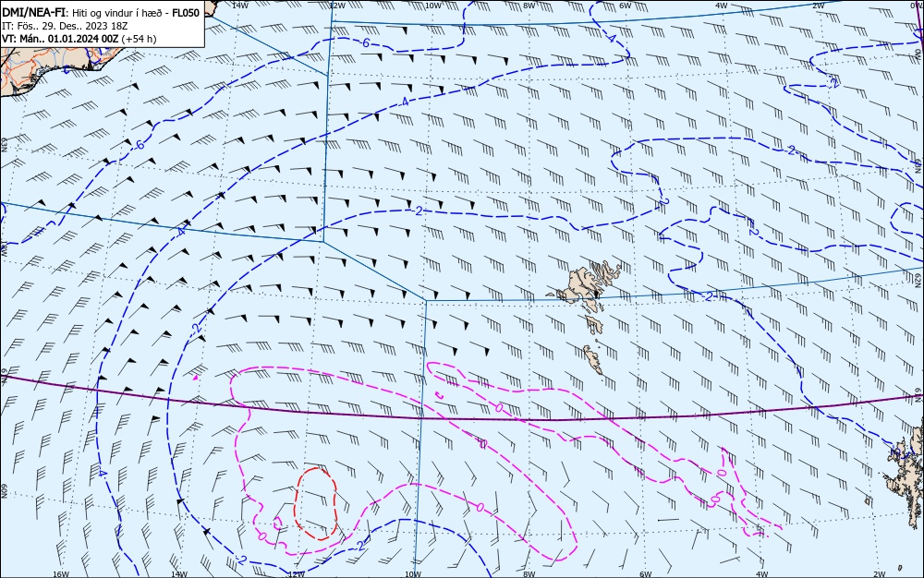Screen dimensions: 924x578
Task: Click the "DMI/NEA-FI" title in the legend box
Action: [x=33, y=13]
